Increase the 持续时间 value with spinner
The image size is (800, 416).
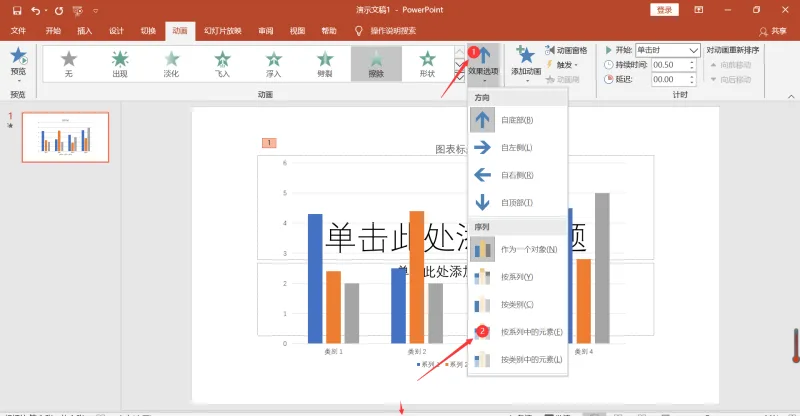692,62
